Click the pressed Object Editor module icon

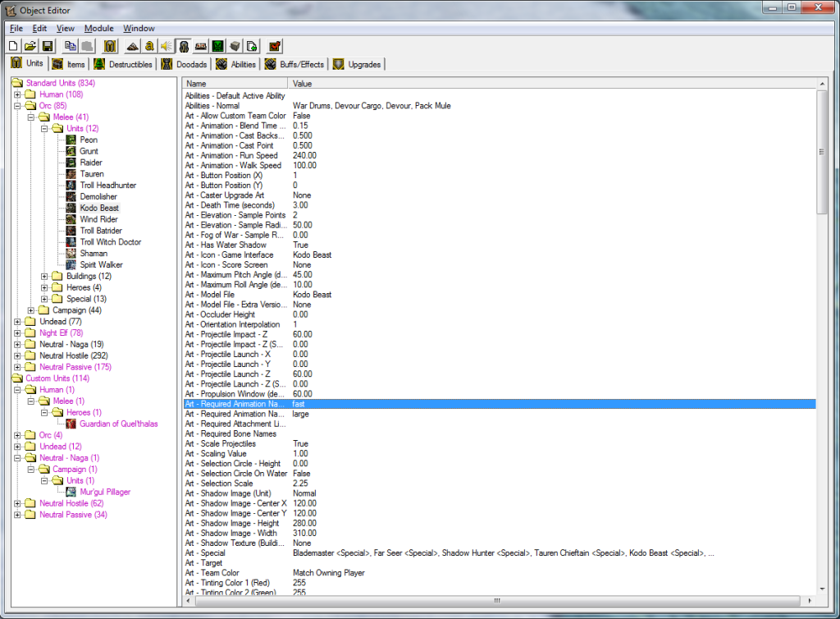click(184, 47)
